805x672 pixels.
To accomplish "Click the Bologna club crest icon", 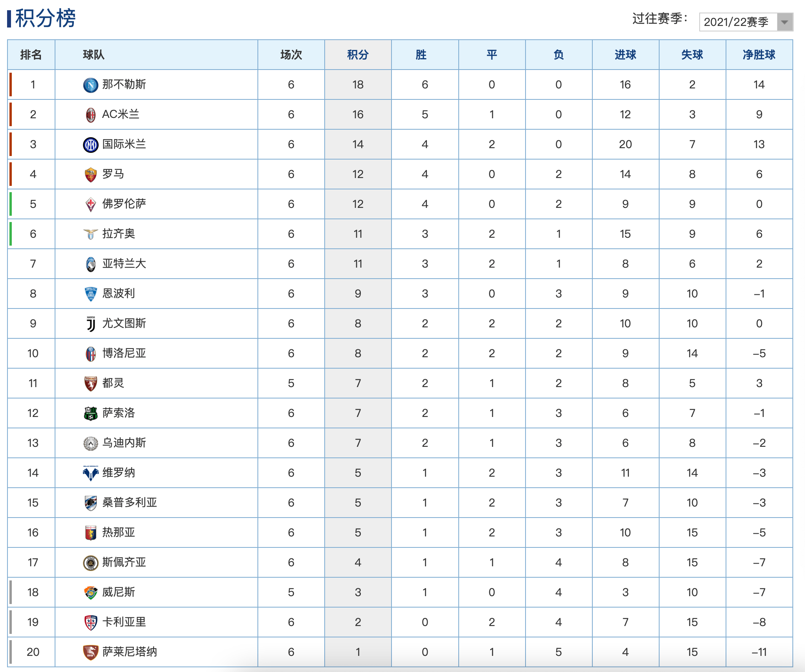I will pos(91,354).
